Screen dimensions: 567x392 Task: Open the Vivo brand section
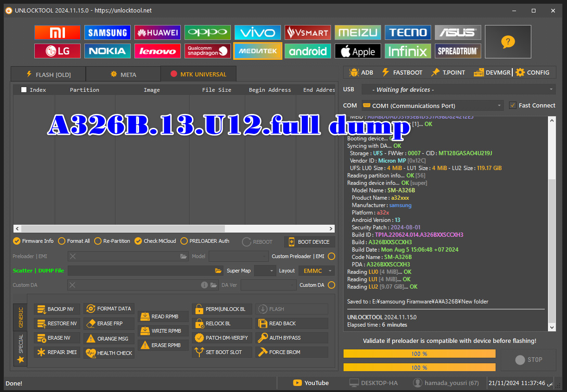(258, 32)
